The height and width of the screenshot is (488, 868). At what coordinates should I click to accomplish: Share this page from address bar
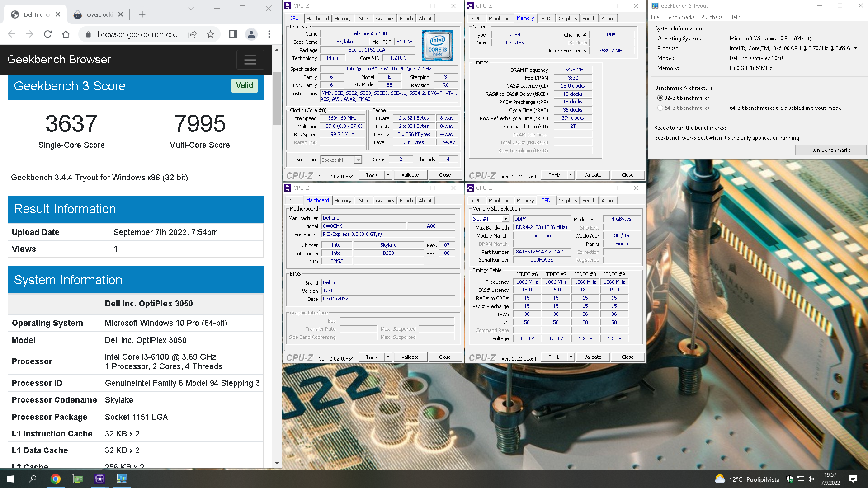point(193,34)
